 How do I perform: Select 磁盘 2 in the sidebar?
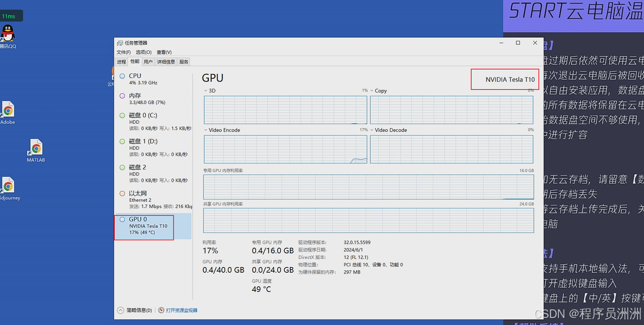153,174
